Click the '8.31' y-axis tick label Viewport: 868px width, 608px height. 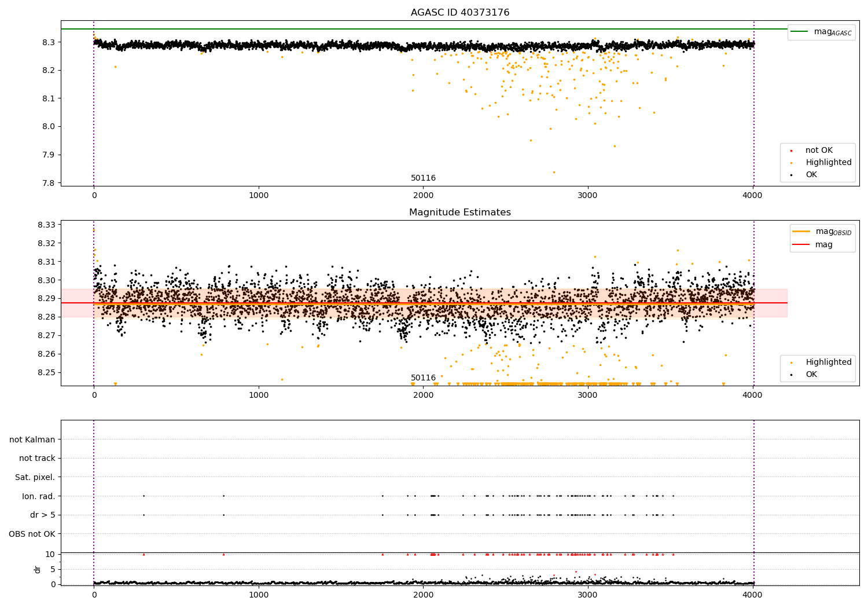coord(46,262)
